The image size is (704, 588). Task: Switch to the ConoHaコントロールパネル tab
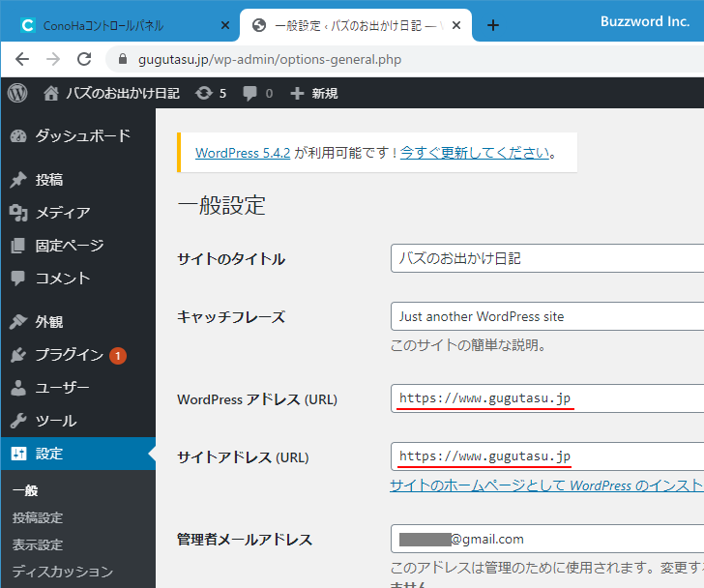[x=103, y=25]
